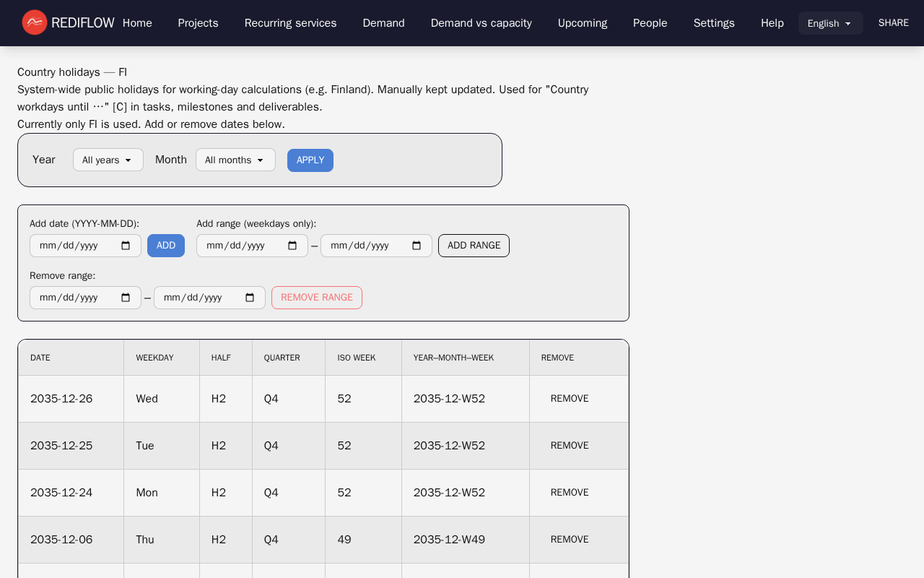Open calendar picker for Add range end date
The width and height of the screenshot is (924, 578).
(x=417, y=246)
